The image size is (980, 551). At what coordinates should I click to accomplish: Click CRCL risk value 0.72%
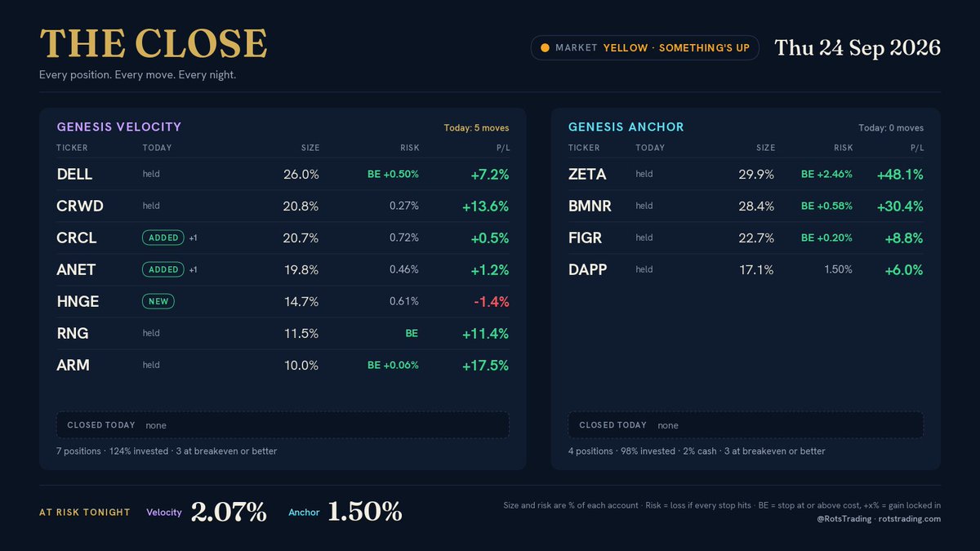point(404,238)
